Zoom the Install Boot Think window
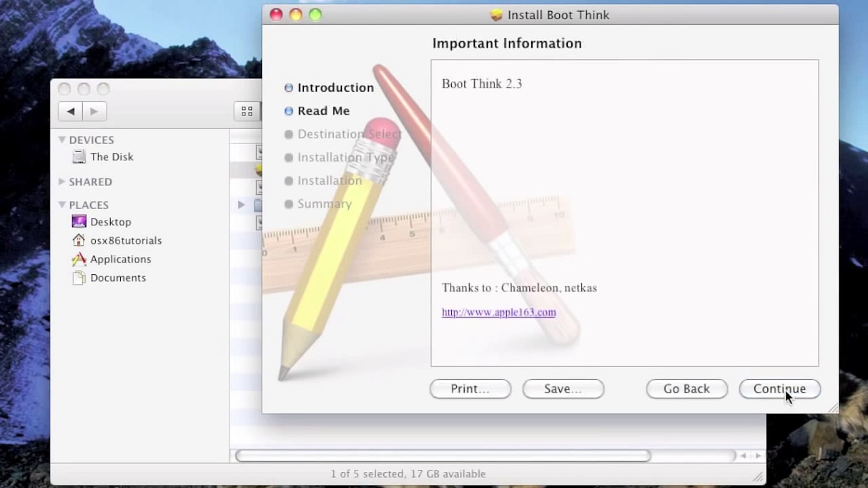This screenshot has width=868, height=488. coord(315,15)
